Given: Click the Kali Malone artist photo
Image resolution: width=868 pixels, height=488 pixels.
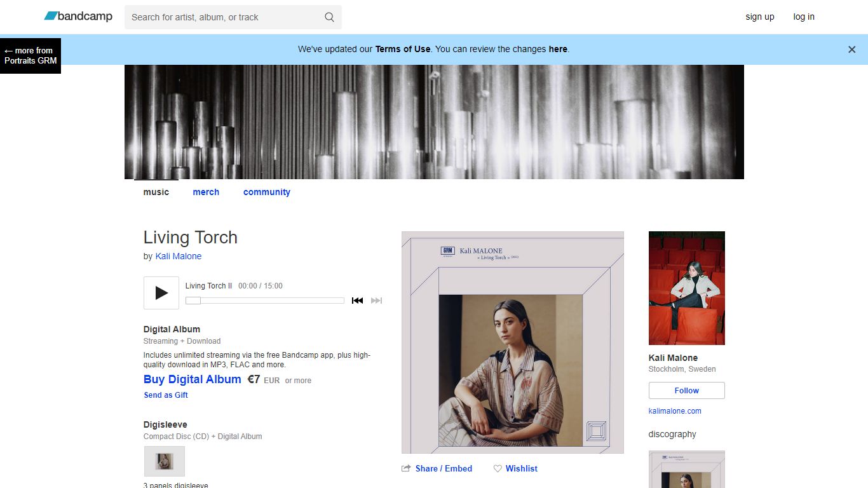Looking at the screenshot, I should 687,288.
